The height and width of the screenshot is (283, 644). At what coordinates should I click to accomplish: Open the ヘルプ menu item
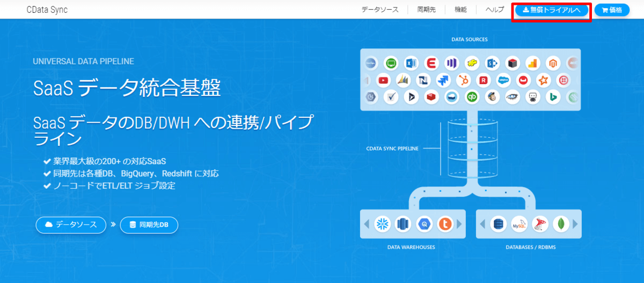pos(494,10)
